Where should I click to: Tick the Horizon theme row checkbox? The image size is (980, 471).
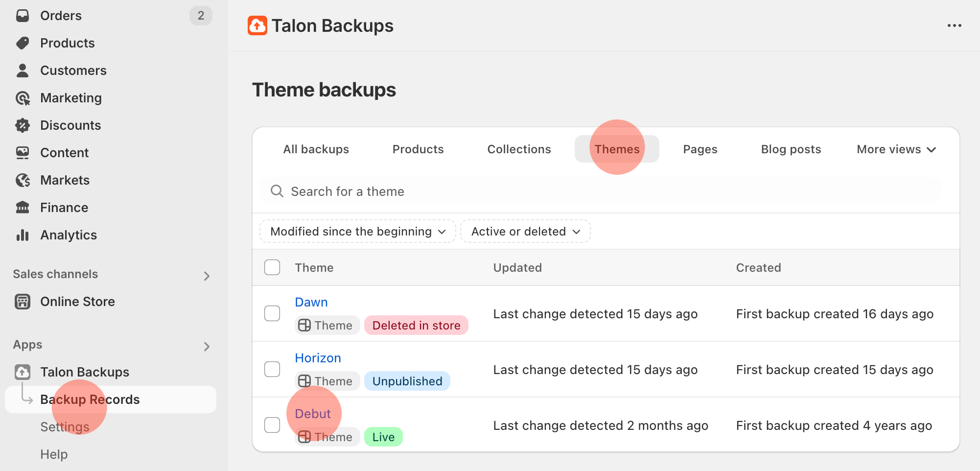[272, 369]
